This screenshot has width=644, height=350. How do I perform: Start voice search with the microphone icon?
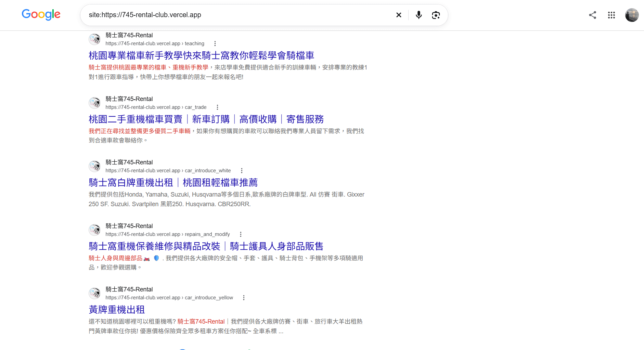coord(418,15)
